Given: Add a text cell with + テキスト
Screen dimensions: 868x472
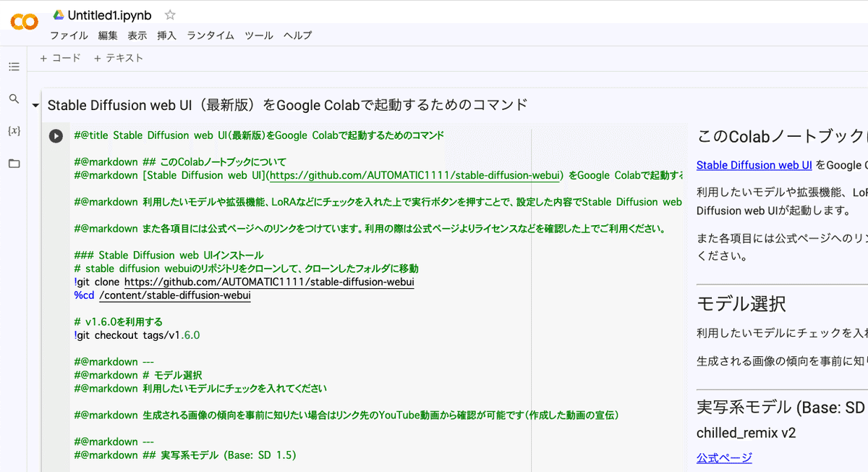Looking at the screenshot, I should click(x=119, y=58).
